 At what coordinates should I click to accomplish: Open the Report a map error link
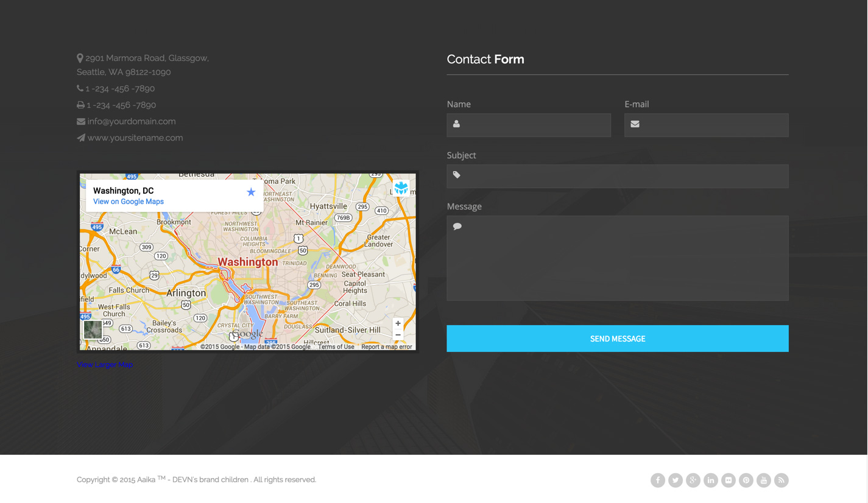coord(387,347)
